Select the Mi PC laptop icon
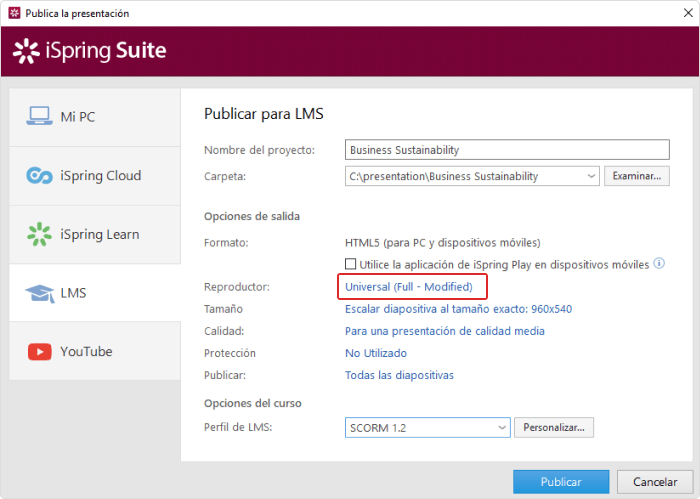Image resolution: width=700 pixels, height=499 pixels. (x=39, y=116)
